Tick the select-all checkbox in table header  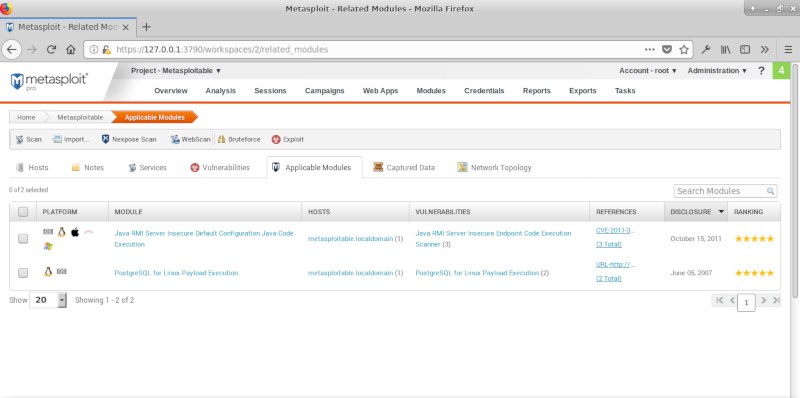pyautogui.click(x=23, y=212)
